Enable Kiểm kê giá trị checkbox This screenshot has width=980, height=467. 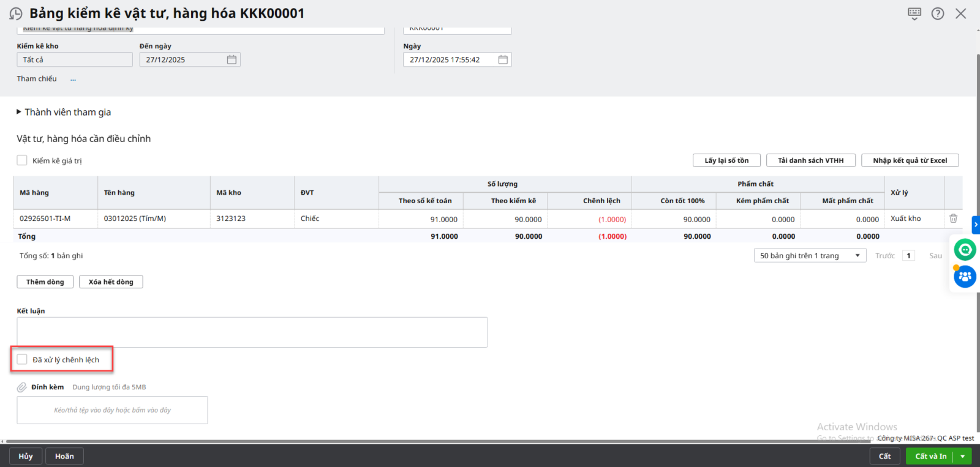(22, 160)
